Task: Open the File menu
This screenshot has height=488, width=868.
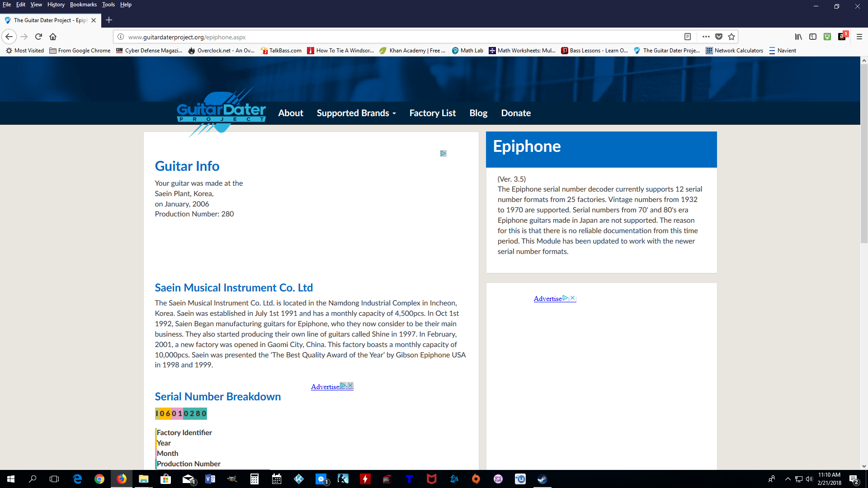Action: tap(7, 5)
